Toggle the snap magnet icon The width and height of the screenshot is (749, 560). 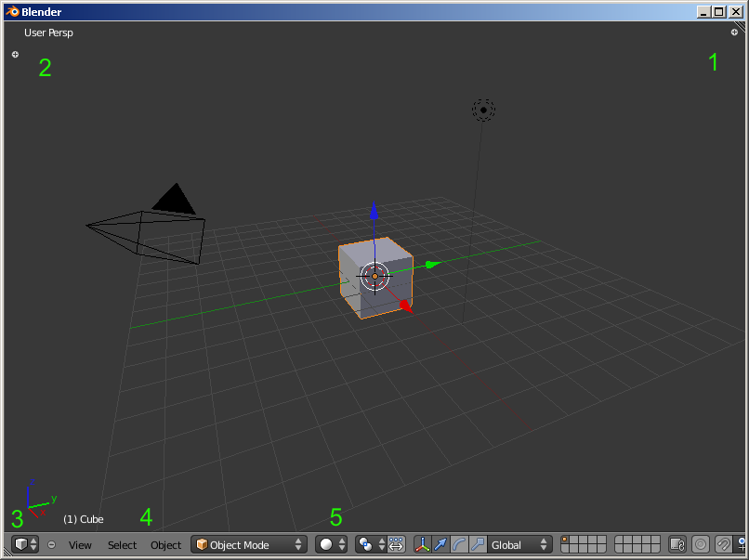click(723, 544)
